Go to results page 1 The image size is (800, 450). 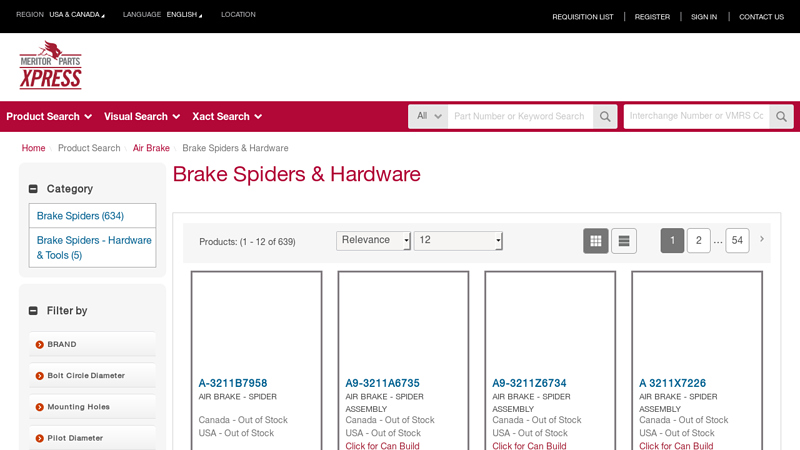pyautogui.click(x=672, y=240)
